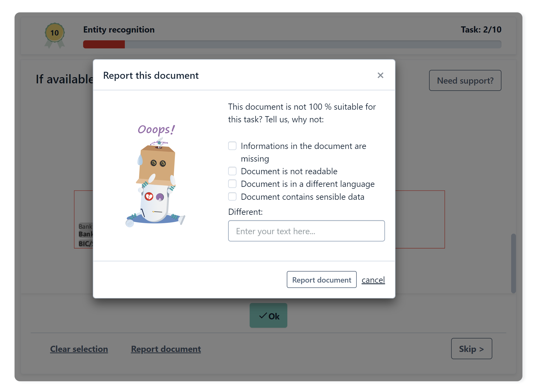Click the checkmark Ok button
541x392 pixels.
pos(268,315)
